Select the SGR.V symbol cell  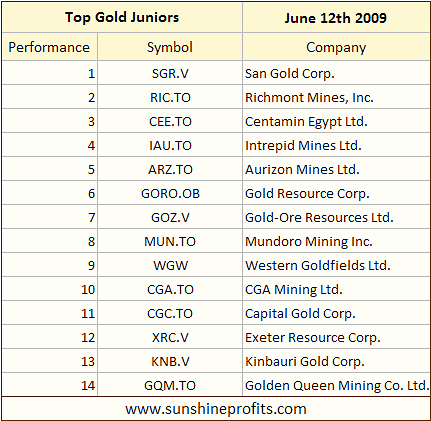tap(170, 73)
